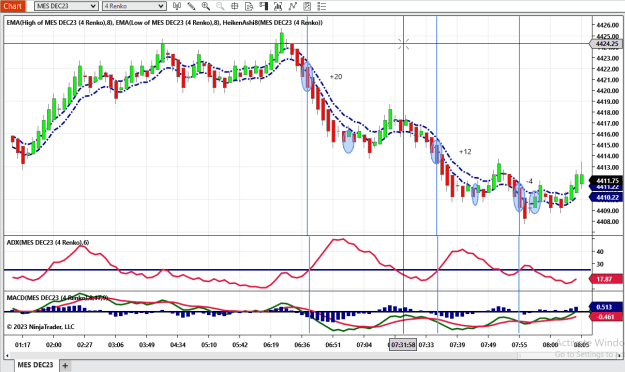
Task: Select the +12 annotation text
Action: pyautogui.click(x=465, y=152)
